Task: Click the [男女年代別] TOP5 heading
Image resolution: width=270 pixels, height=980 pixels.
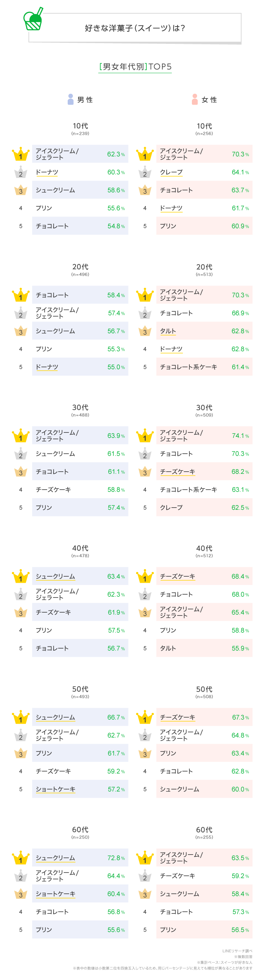Action: pyautogui.click(x=135, y=67)
